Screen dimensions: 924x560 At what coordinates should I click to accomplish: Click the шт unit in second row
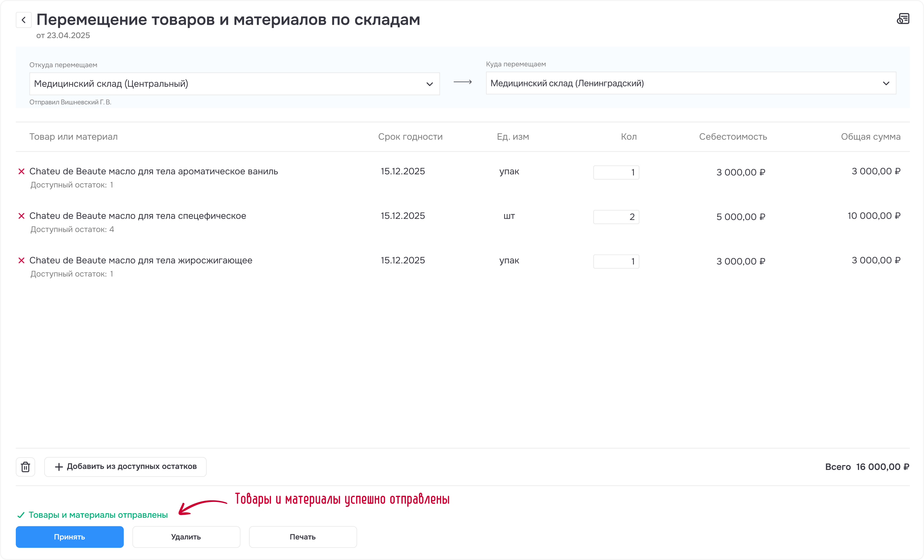pyautogui.click(x=509, y=216)
